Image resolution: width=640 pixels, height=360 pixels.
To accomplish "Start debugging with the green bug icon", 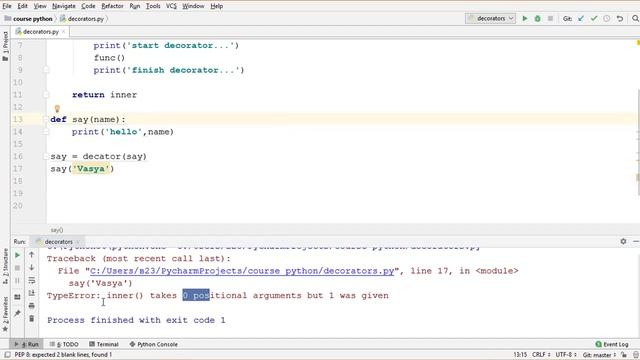I will [x=538, y=18].
